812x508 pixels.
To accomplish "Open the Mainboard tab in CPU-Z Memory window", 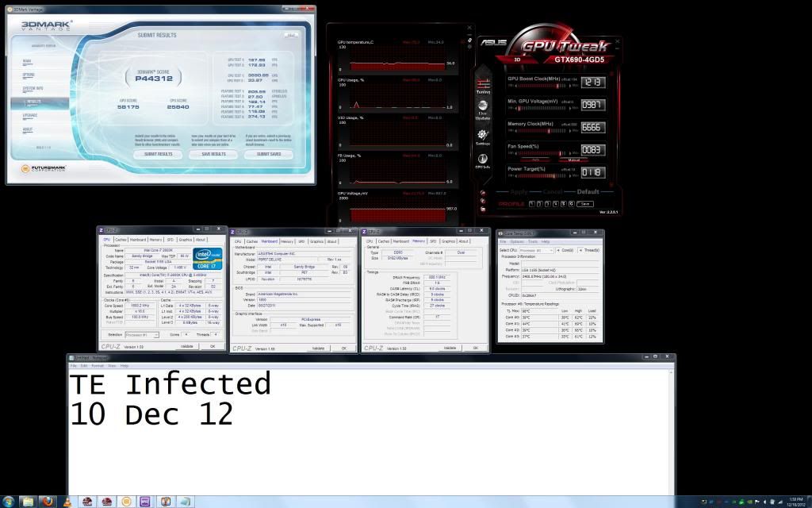I will pyautogui.click(x=400, y=241).
